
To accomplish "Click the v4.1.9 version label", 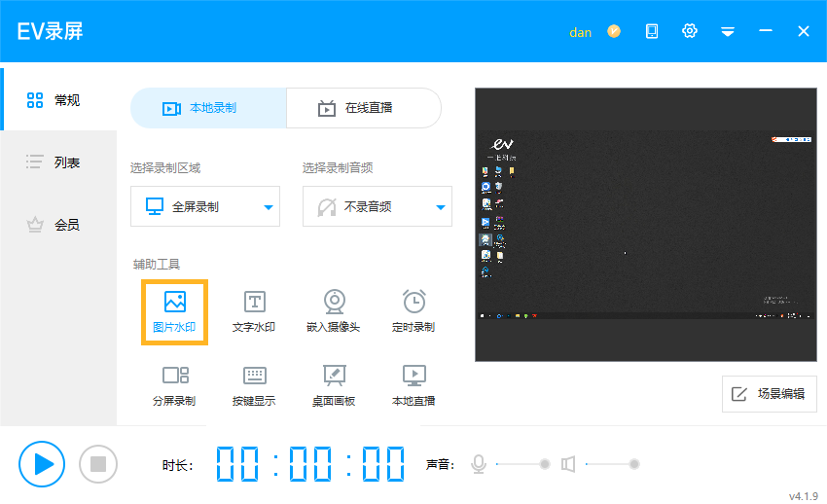I will coord(804,496).
